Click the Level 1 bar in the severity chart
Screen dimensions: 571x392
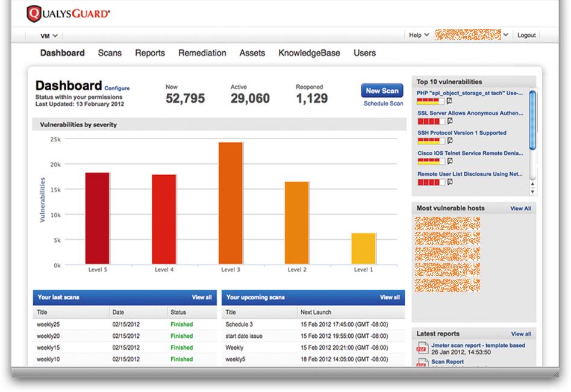[x=363, y=249]
